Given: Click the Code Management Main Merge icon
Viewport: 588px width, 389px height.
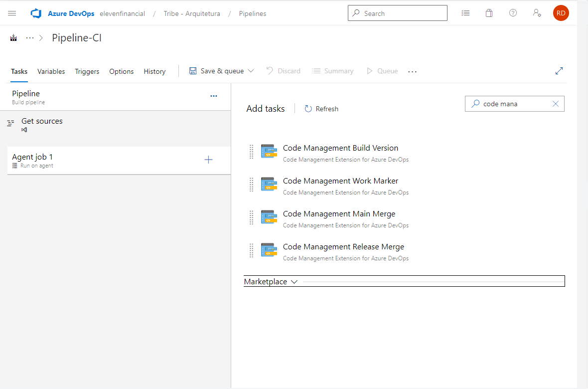Looking at the screenshot, I should pos(269,217).
